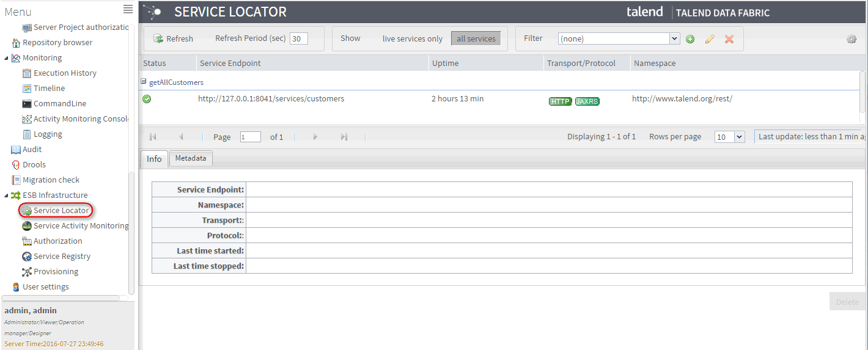Go to first page
The height and width of the screenshot is (350, 868).
153,137
